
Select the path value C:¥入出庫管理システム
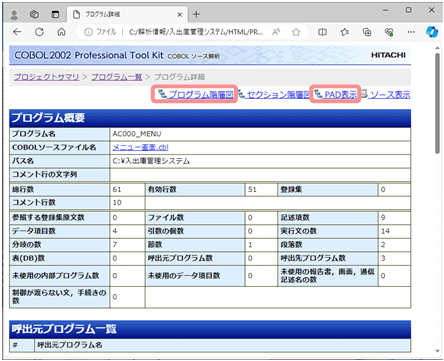151,161
